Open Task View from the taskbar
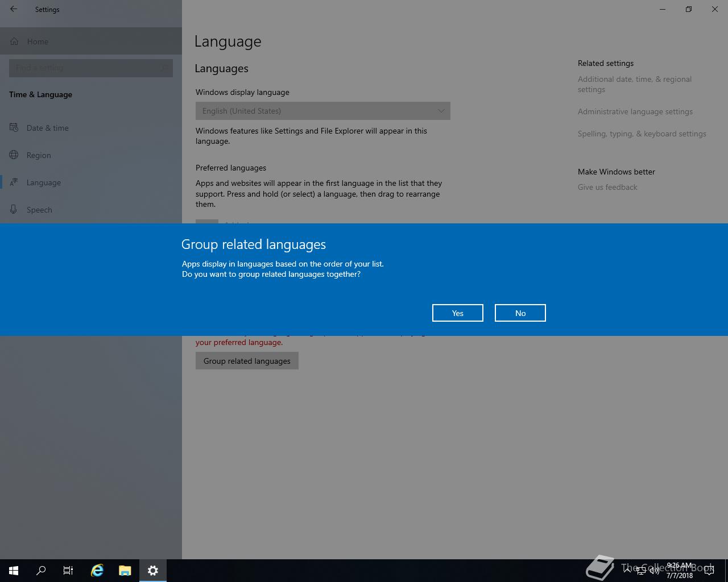 pos(68,571)
